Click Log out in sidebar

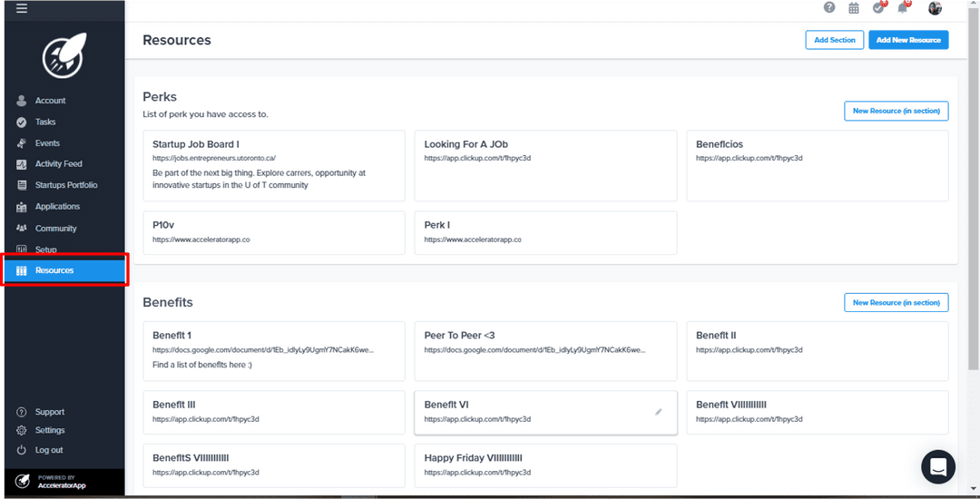click(49, 450)
